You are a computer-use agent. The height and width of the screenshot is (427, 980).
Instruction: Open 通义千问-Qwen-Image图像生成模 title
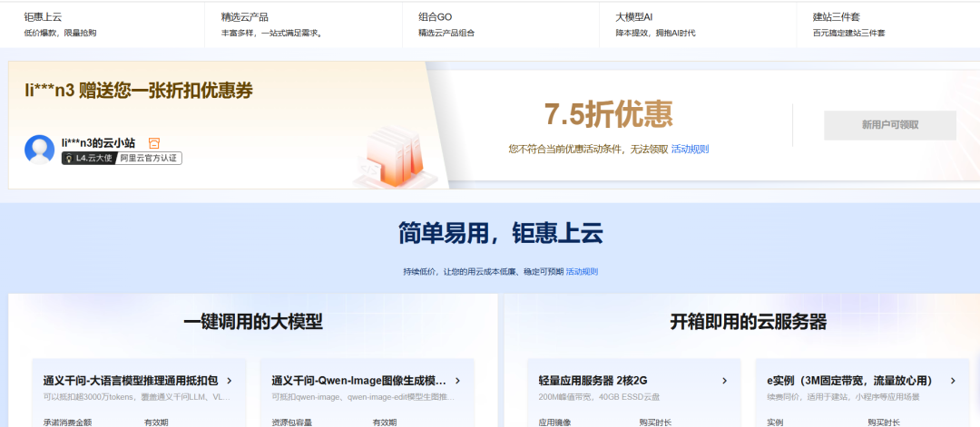[358, 381]
